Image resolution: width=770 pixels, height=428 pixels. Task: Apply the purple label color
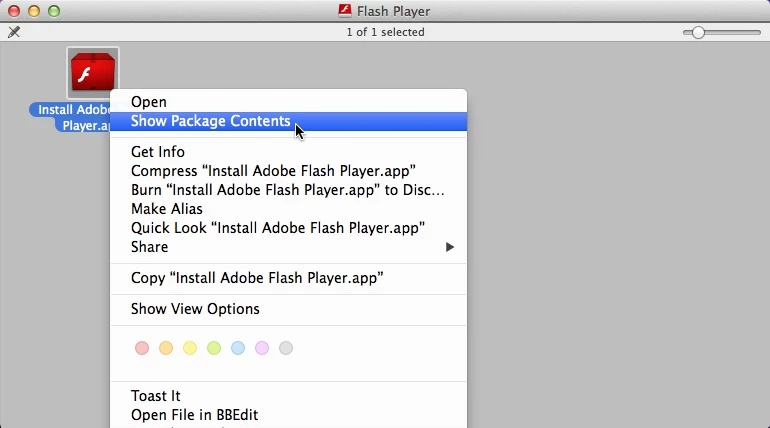click(x=262, y=348)
